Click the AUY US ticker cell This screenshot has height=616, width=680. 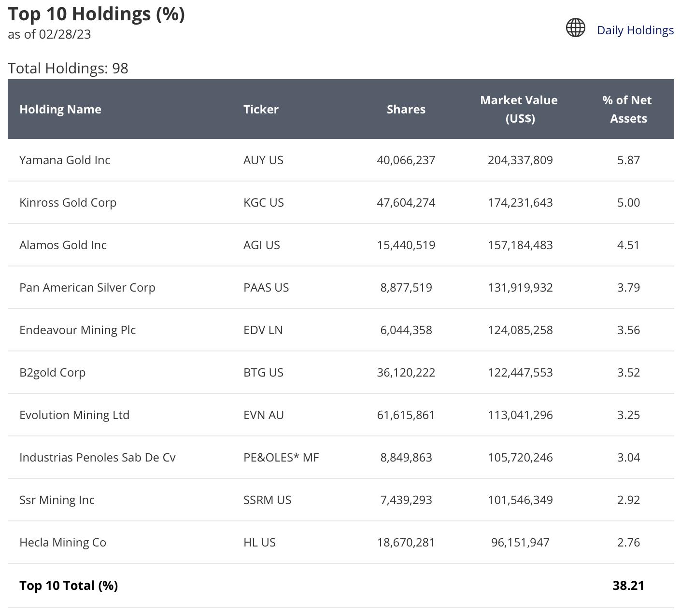[263, 160]
